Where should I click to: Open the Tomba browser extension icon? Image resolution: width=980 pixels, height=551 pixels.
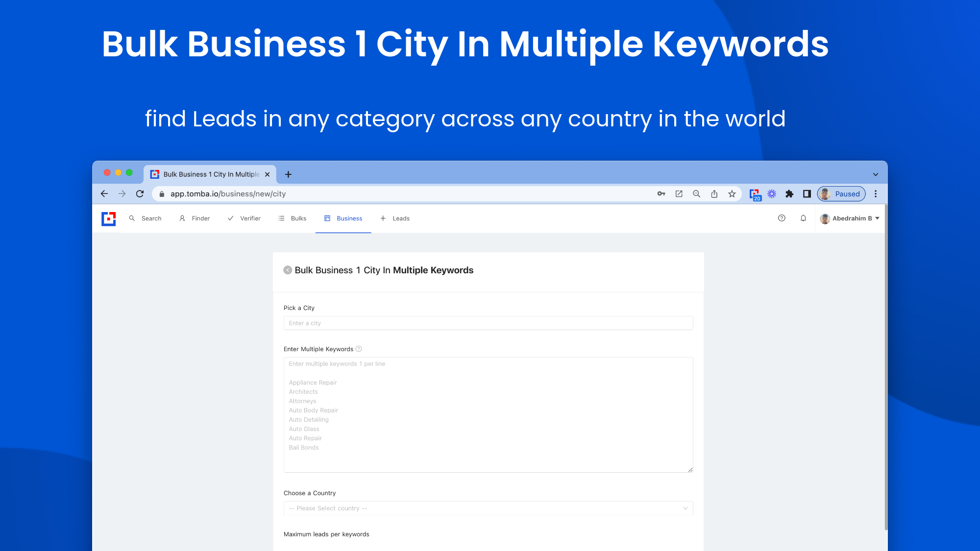(755, 194)
